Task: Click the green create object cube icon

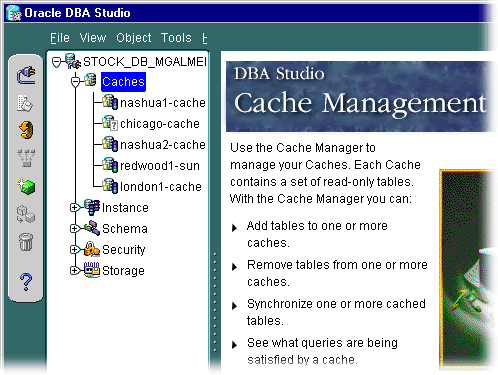Action: click(x=26, y=186)
